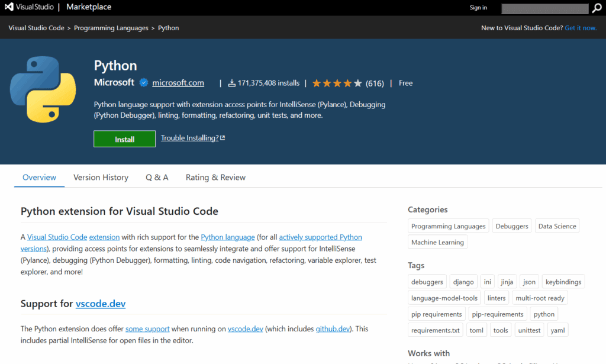Screen dimensions: 606x364
Task: Follow the Visual Studio Code link in overview
Action: pyautogui.click(x=57, y=237)
